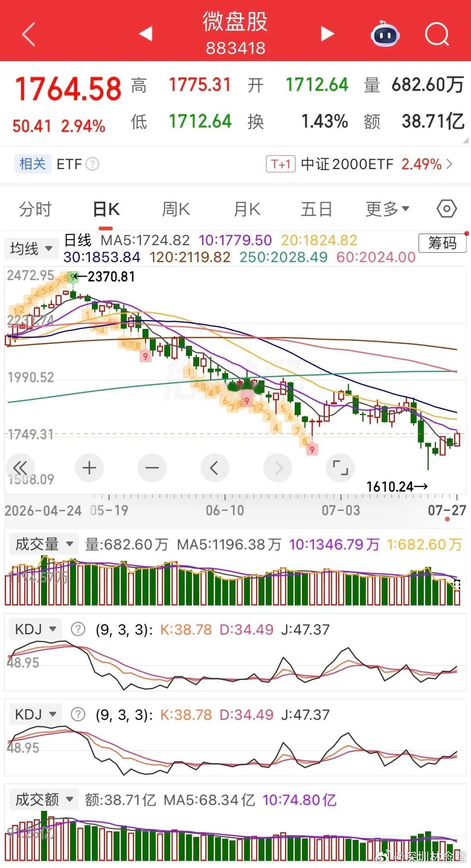471x868 pixels.
Task: Open search with magnifier icon
Action: tap(437, 34)
